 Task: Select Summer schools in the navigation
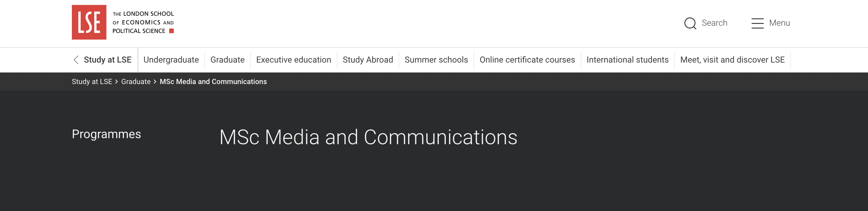tap(436, 60)
